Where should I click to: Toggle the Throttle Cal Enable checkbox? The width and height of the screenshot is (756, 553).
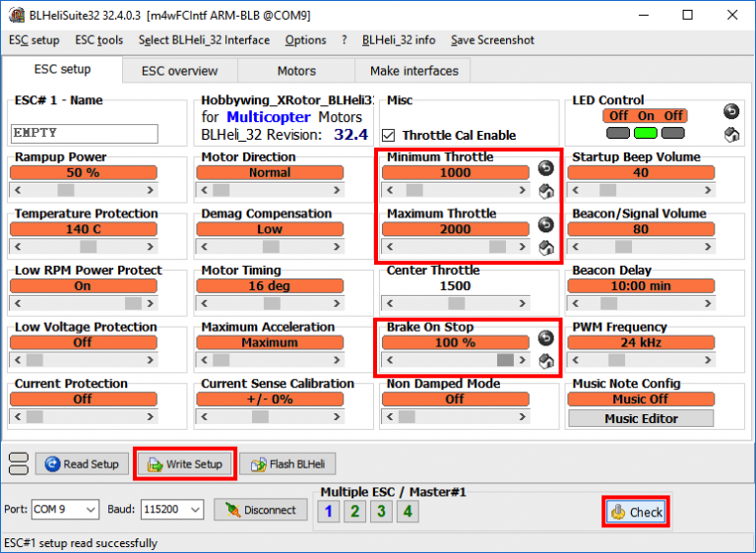[x=389, y=136]
